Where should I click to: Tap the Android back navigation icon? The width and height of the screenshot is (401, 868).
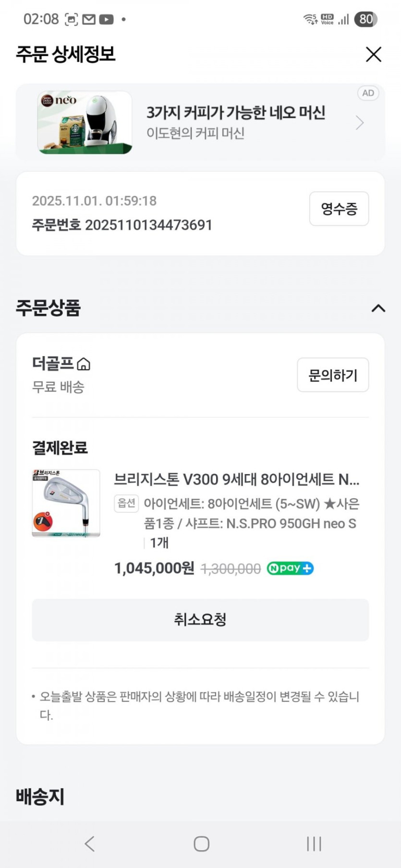[x=89, y=844]
